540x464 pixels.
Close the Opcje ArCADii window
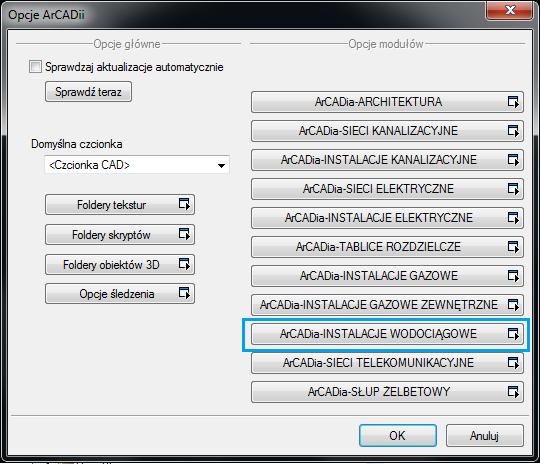click(510, 10)
